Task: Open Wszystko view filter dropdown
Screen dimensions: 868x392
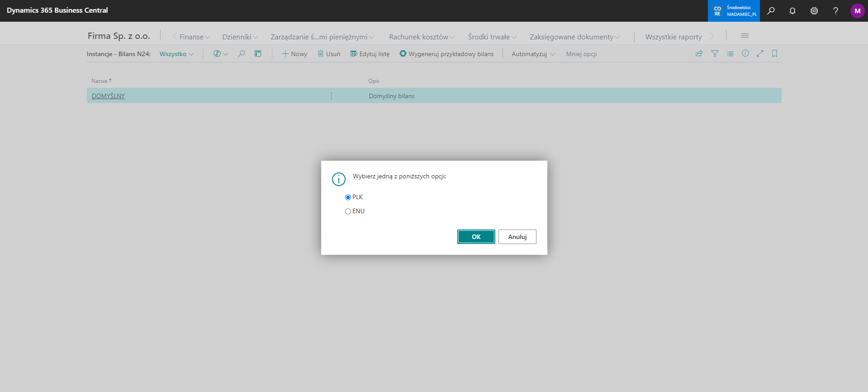Action: tap(176, 54)
